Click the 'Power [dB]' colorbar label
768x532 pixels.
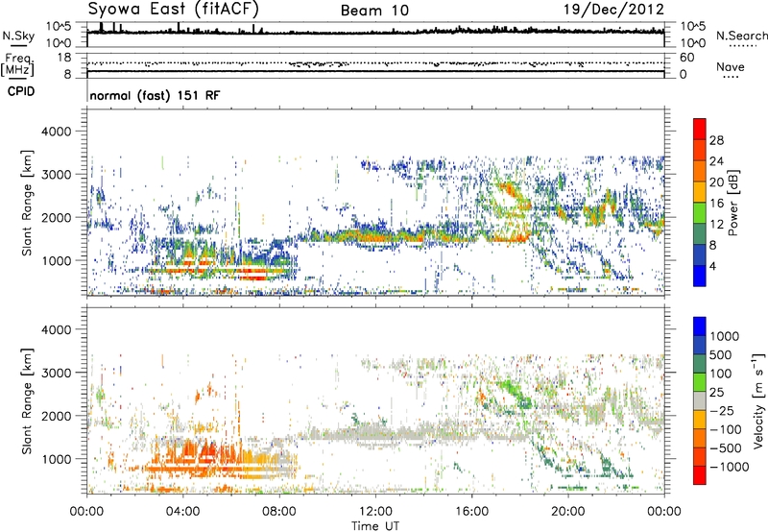pos(732,203)
